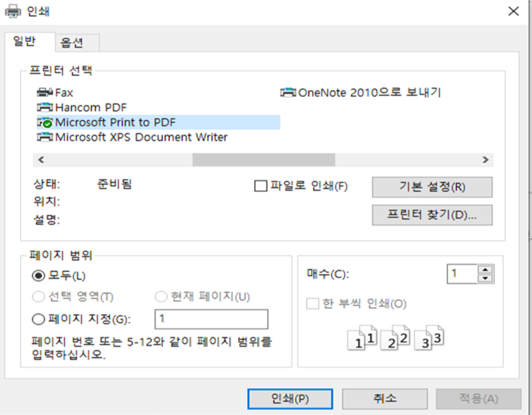Click the printer list right scroll arrow

tap(485, 160)
